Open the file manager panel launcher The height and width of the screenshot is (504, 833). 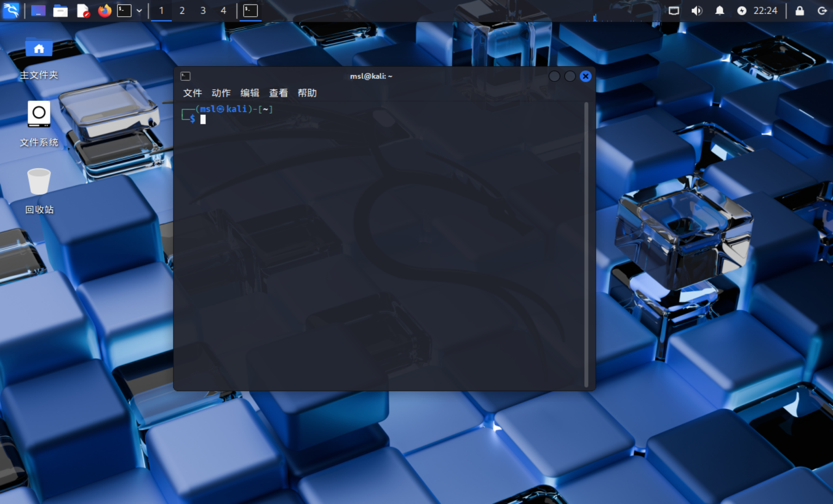click(60, 10)
